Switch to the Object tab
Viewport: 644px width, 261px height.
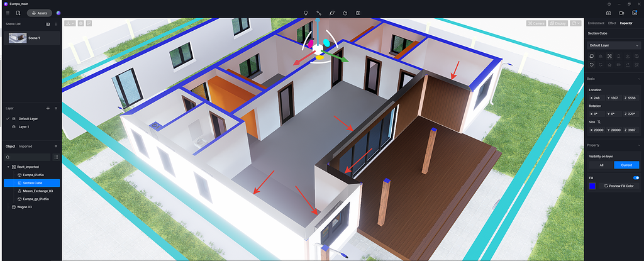pyautogui.click(x=11, y=147)
